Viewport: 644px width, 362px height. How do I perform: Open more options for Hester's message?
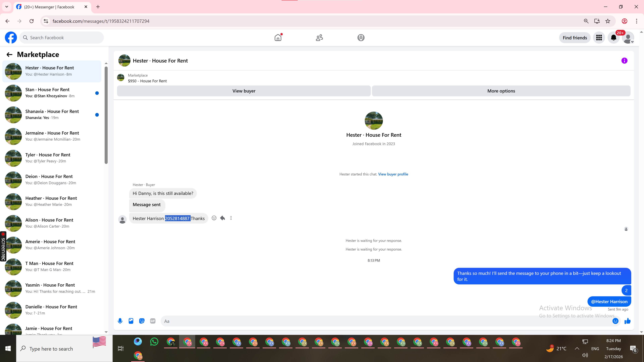point(231,218)
